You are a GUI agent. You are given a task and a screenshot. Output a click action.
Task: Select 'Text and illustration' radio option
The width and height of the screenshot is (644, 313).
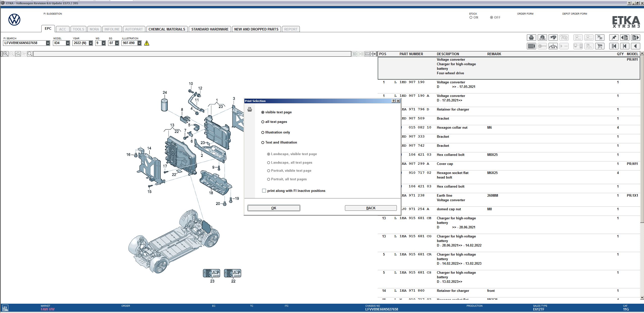click(x=279, y=143)
